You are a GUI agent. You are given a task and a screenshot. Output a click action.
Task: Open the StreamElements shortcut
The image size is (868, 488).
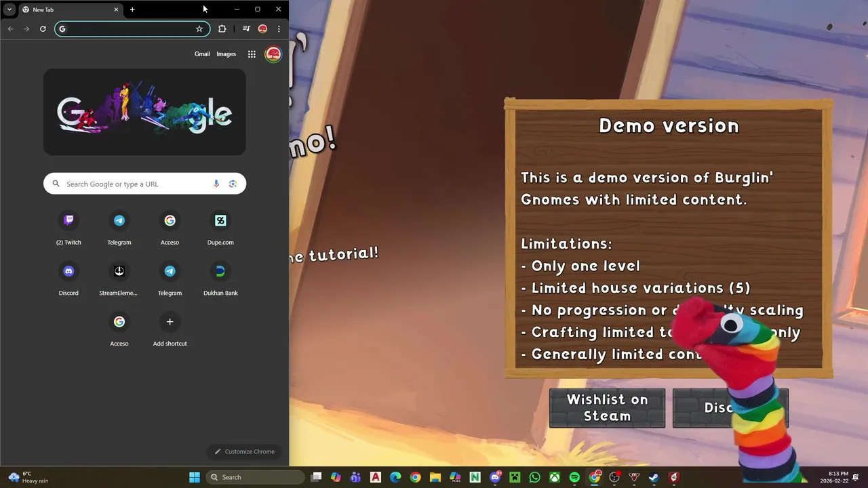tap(119, 279)
